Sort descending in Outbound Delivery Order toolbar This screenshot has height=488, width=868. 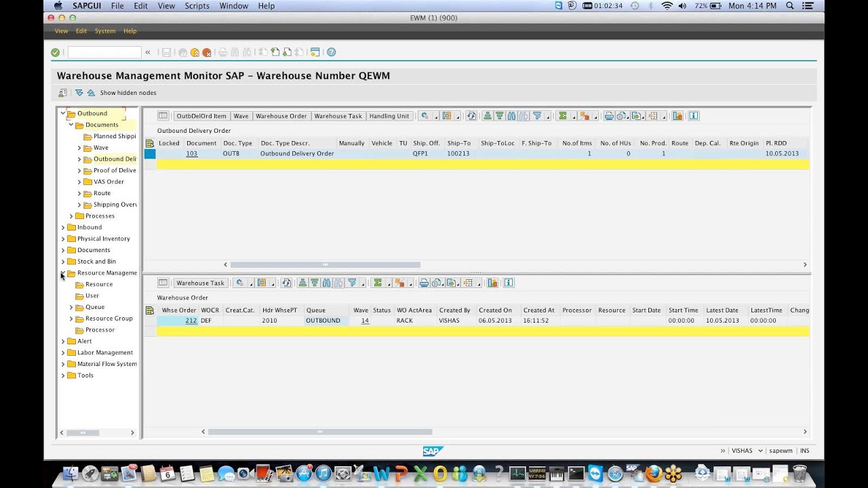click(x=499, y=116)
